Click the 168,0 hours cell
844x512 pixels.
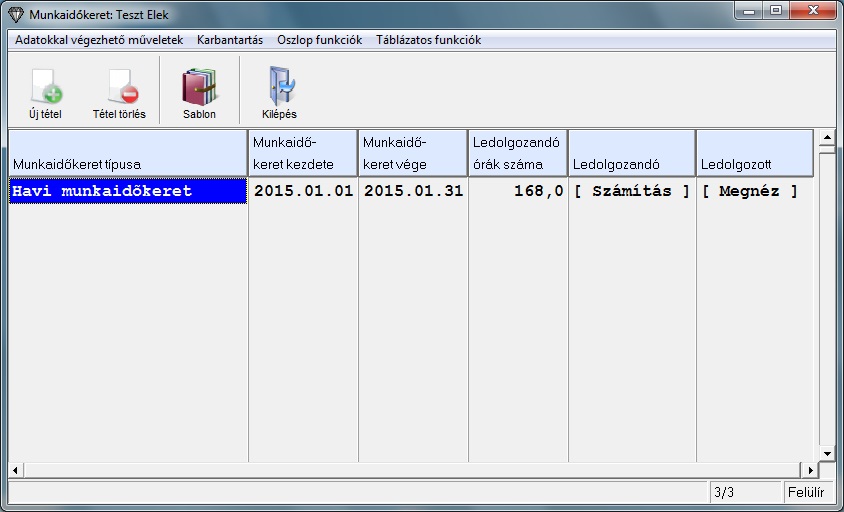[x=518, y=191]
